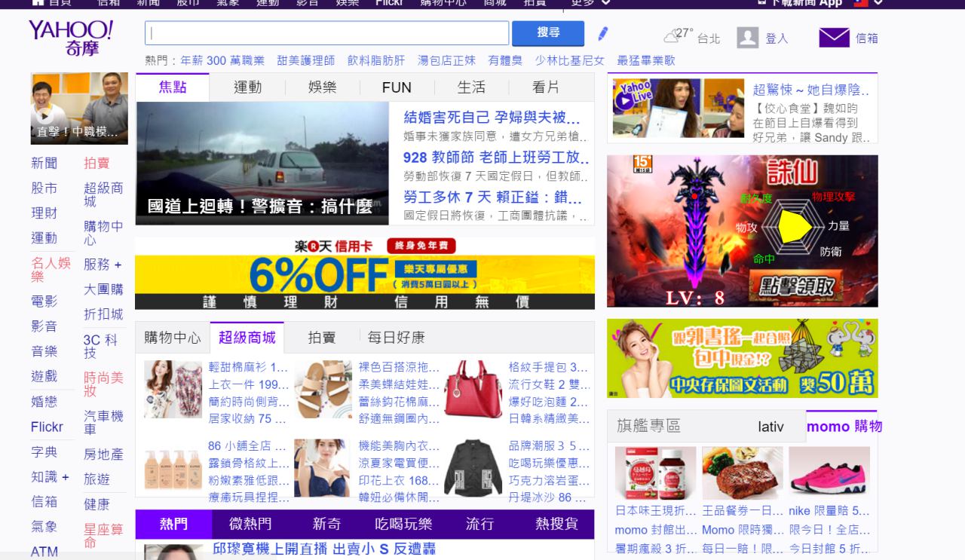Viewport: 965px width, 560px height.
Task: Open the 超驚悚～她自爆陰 video headline
Action: pos(811,90)
